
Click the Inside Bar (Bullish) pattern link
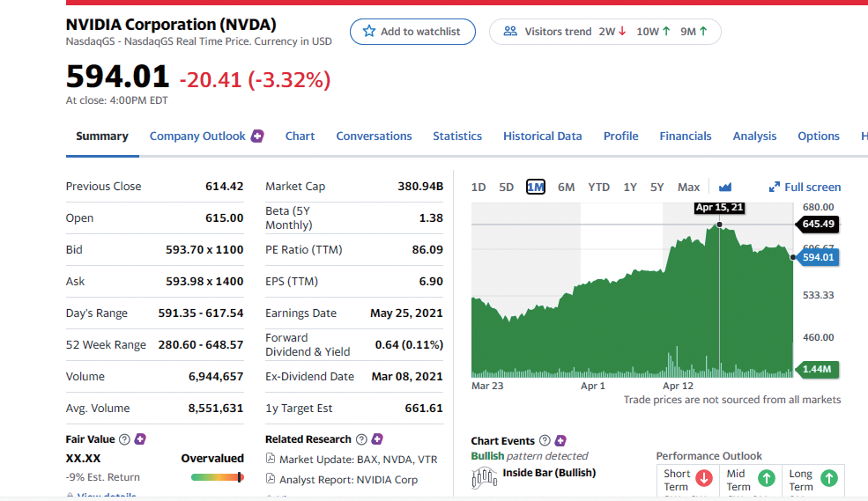pyautogui.click(x=549, y=473)
